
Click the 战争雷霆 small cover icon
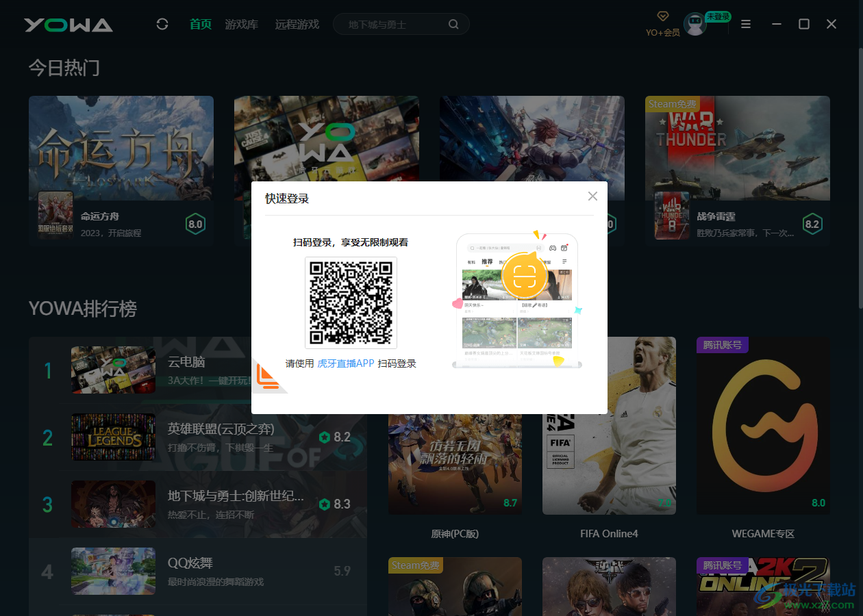point(672,215)
